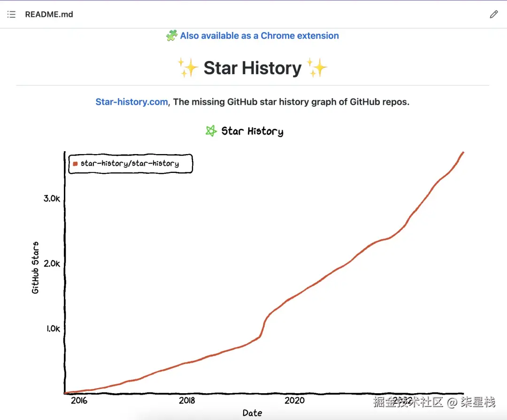The height and width of the screenshot is (420, 507).
Task: Collapse the Star History heading section
Action: (x=253, y=68)
